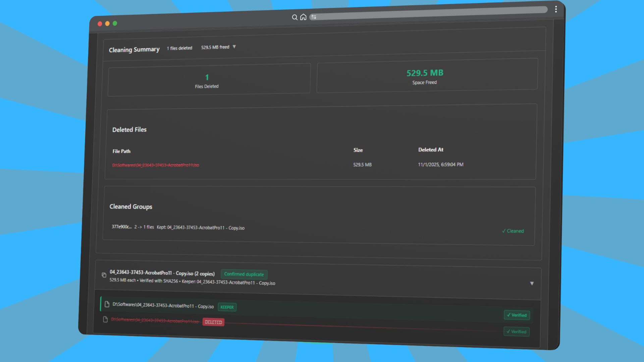Click the document icon next to the KEEPER file

[107, 304]
